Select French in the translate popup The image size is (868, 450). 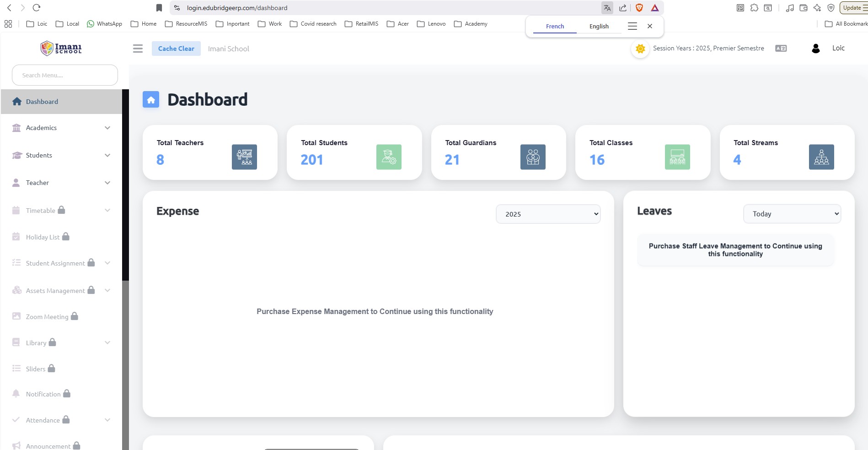point(555,27)
